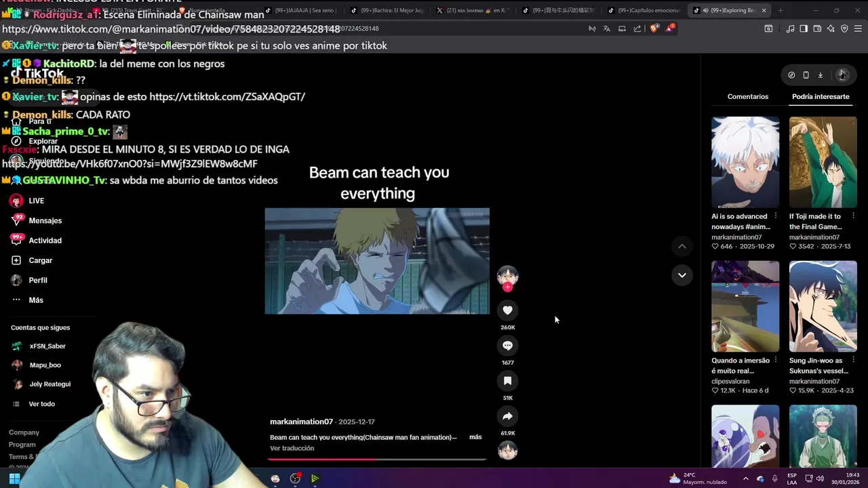Open options for 'Quando a imersão' video

tap(776, 361)
